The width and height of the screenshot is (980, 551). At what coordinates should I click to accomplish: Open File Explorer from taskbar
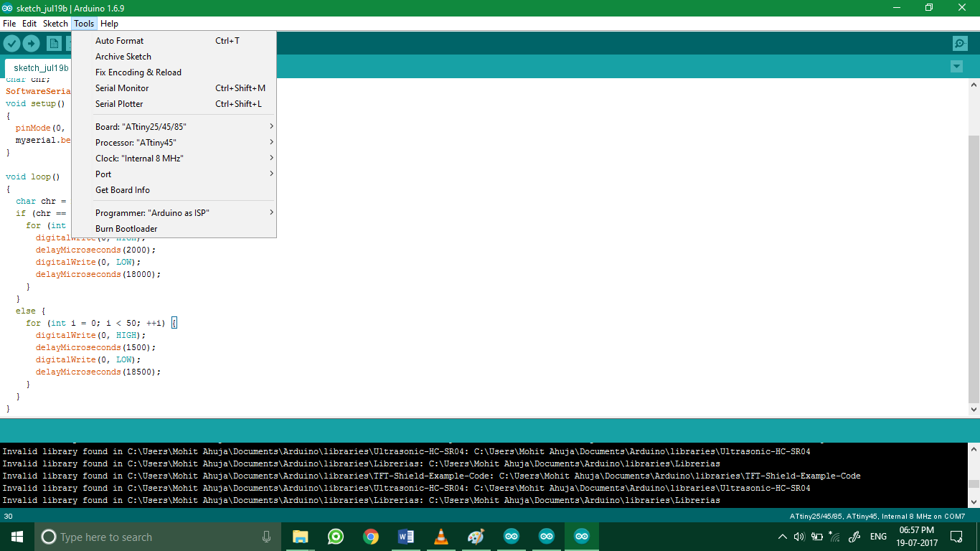coord(300,537)
